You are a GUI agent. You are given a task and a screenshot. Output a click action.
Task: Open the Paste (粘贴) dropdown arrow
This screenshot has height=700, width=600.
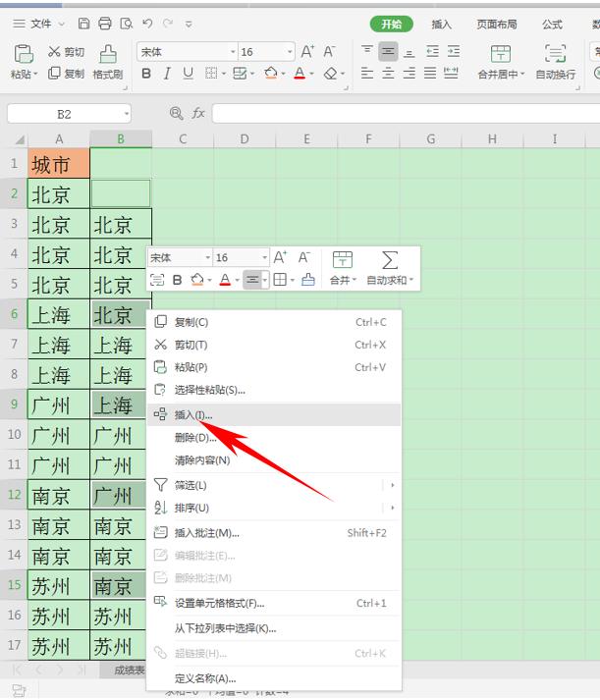point(35,74)
